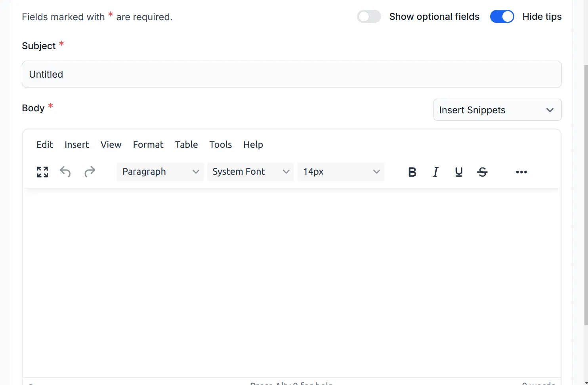This screenshot has width=588, height=385.
Task: Click inside the Subject field
Action: [x=291, y=74]
